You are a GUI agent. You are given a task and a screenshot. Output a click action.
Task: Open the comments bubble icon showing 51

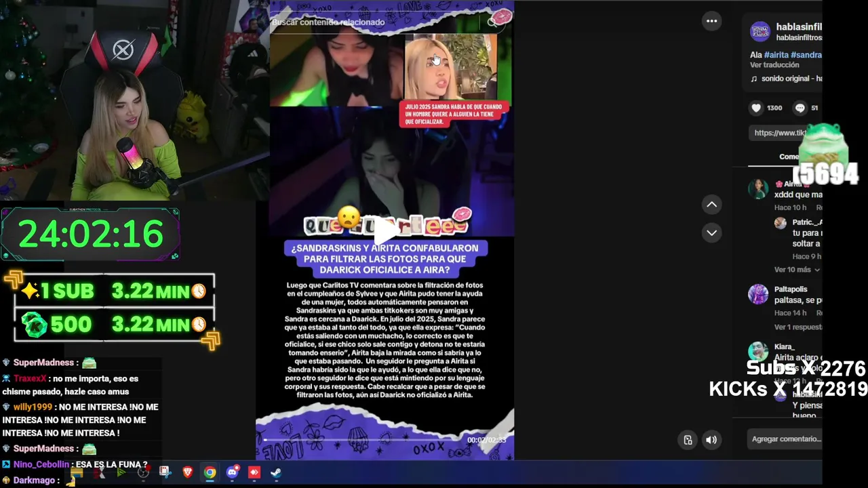(800, 108)
